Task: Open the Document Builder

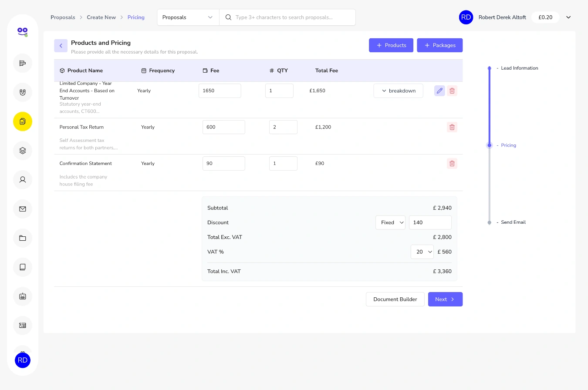Action: coord(395,299)
